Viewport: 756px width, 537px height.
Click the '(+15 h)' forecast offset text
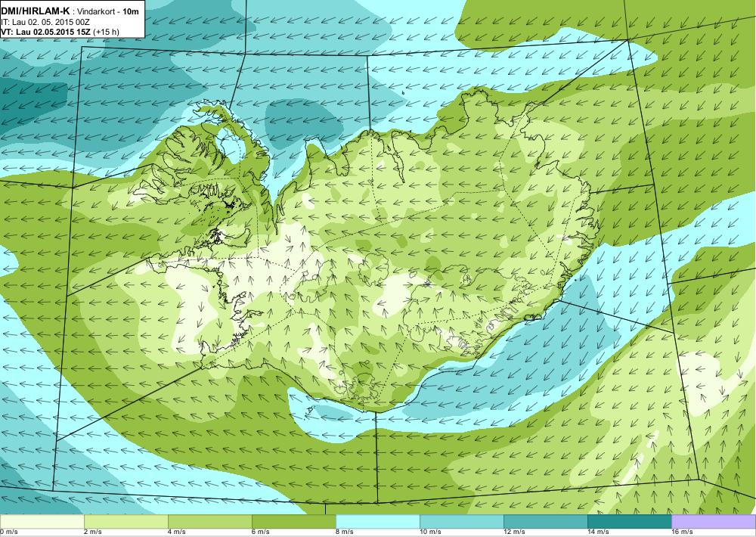click(106, 33)
